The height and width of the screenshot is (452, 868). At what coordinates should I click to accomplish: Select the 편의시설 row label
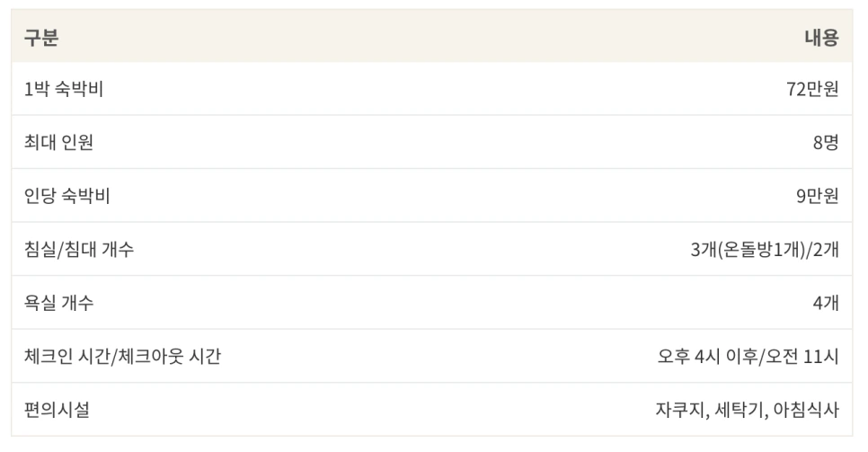57,410
